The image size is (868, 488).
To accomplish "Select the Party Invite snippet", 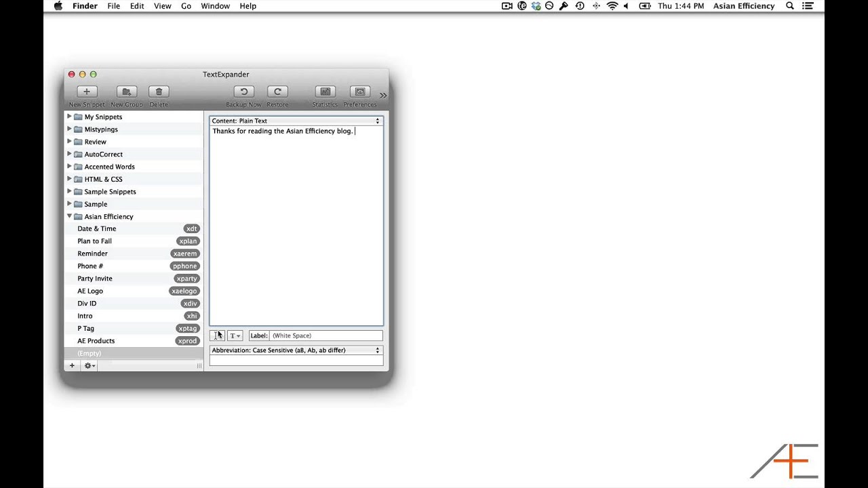I will click(134, 279).
